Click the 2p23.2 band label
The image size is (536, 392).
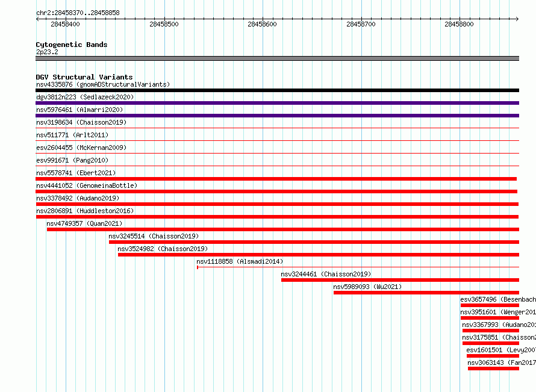(x=47, y=52)
